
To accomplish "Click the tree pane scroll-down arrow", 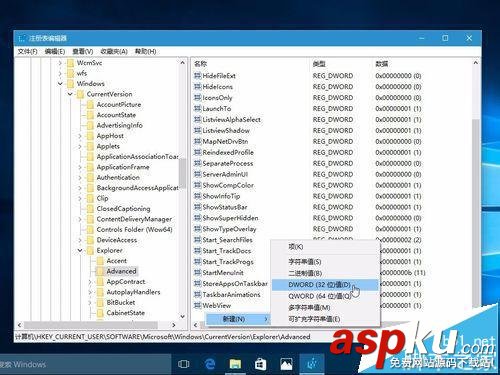I will coord(182,316).
